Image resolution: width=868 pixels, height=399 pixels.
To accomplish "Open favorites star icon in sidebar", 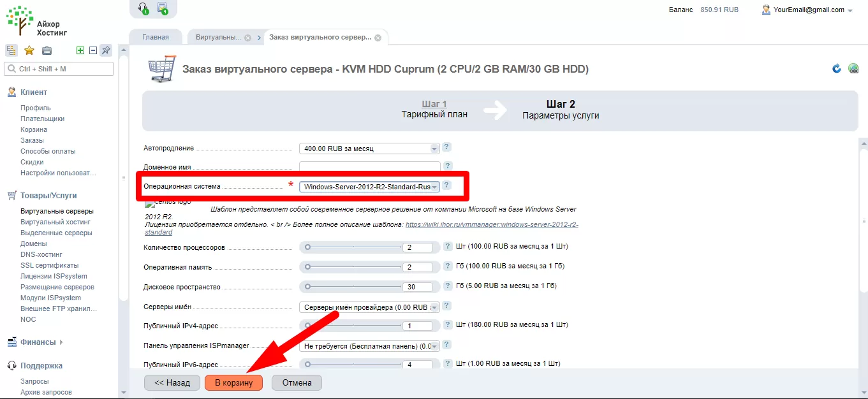I will click(x=29, y=50).
